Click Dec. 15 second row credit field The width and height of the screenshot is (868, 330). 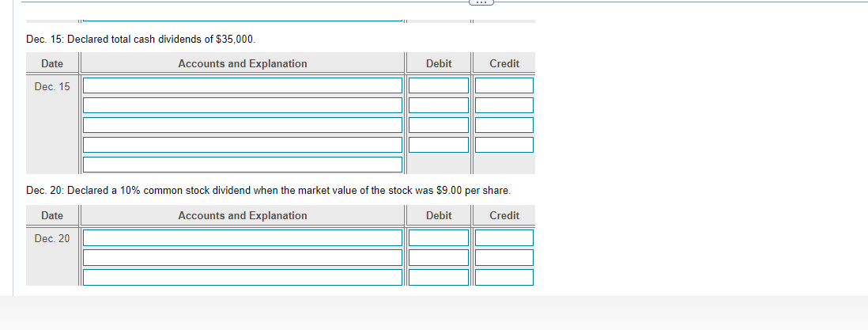click(504, 105)
